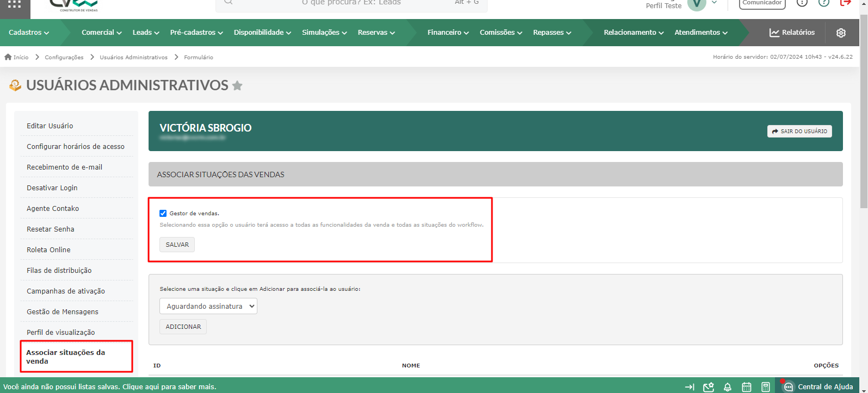868x393 pixels.
Task: Go to Usuários Administrativos breadcrumb
Action: pyautogui.click(x=133, y=57)
